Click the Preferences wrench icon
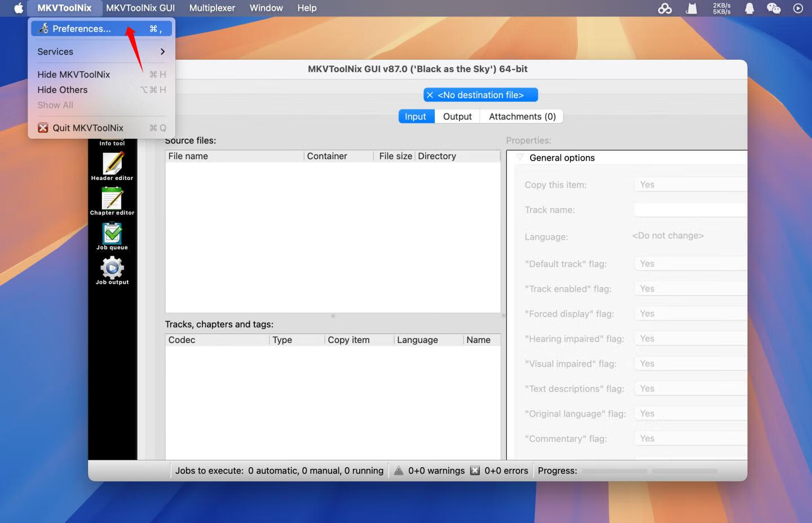 43,28
